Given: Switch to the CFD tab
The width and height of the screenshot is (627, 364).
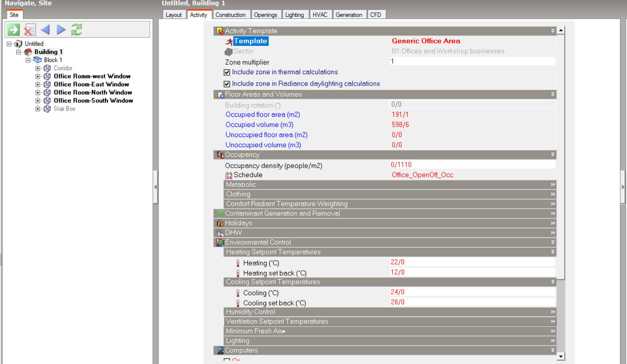Looking at the screenshot, I should point(376,15).
